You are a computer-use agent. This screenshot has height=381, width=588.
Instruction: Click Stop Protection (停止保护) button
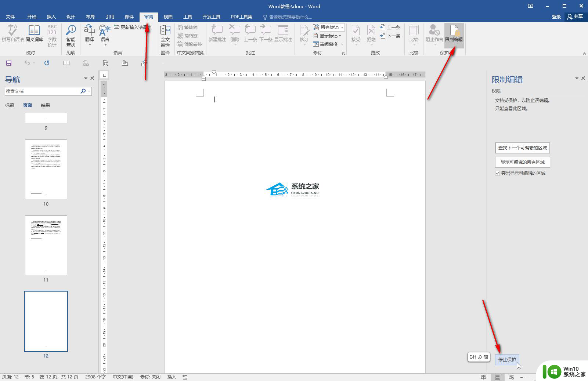click(507, 359)
